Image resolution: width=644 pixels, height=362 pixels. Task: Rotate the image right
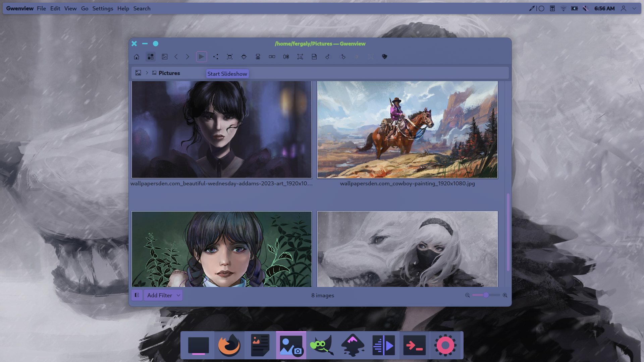(342, 57)
